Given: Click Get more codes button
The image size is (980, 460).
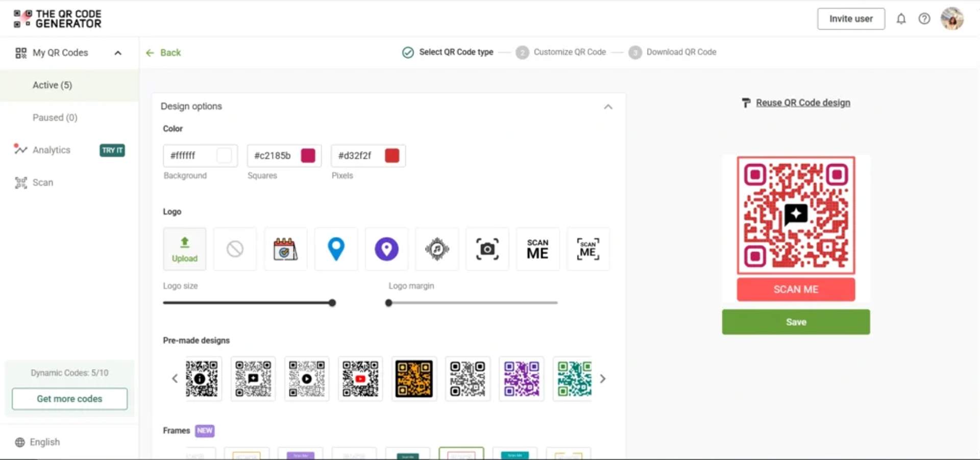Looking at the screenshot, I should [69, 399].
